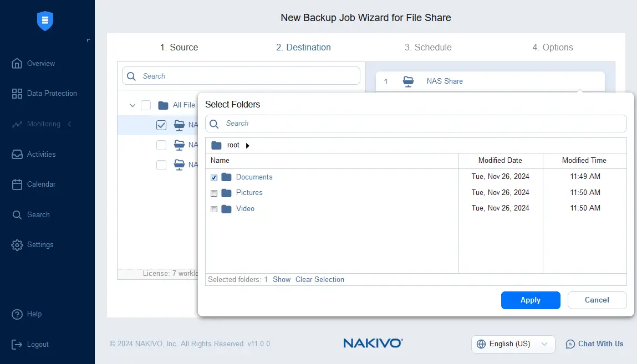Click the Documents folder icon
Viewport: 637px width, 364px height.
click(226, 177)
